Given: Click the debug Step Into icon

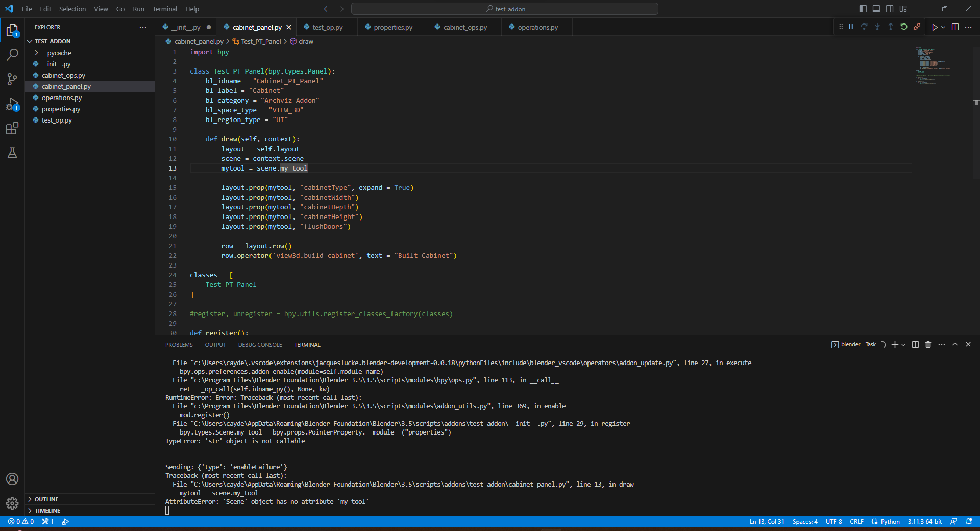Looking at the screenshot, I should point(877,27).
